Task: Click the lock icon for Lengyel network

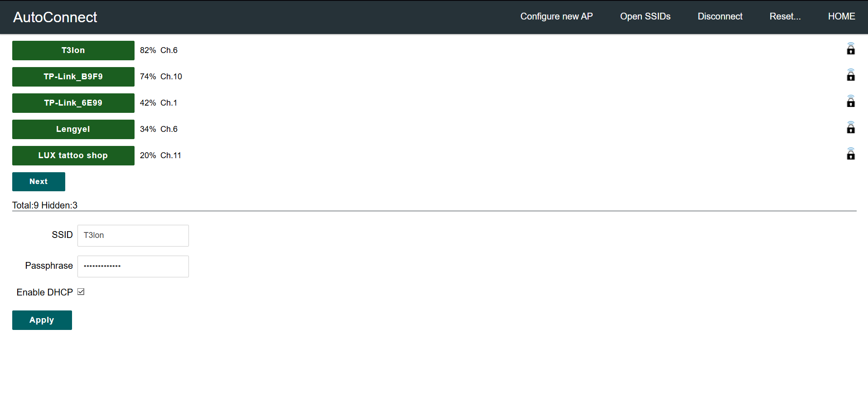Action: click(851, 128)
